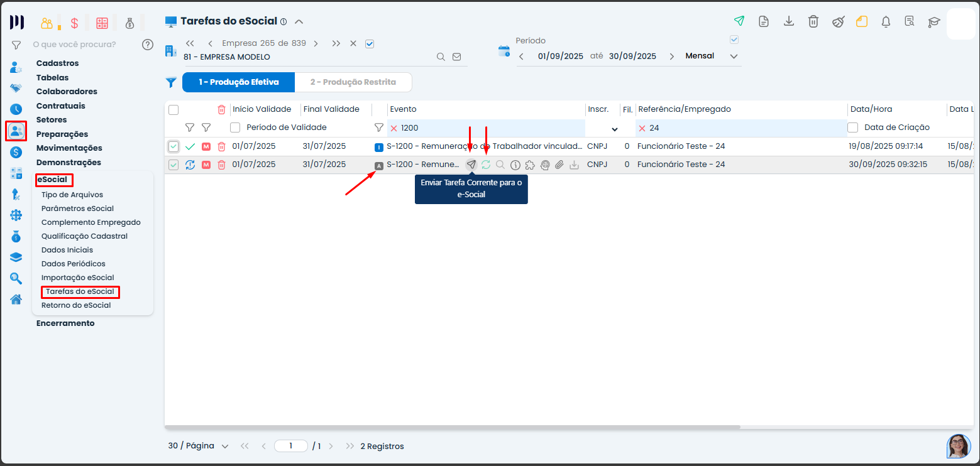Viewport: 980px width, 466px height.
Task: Open the notifications bell icon
Action: pyautogui.click(x=886, y=22)
